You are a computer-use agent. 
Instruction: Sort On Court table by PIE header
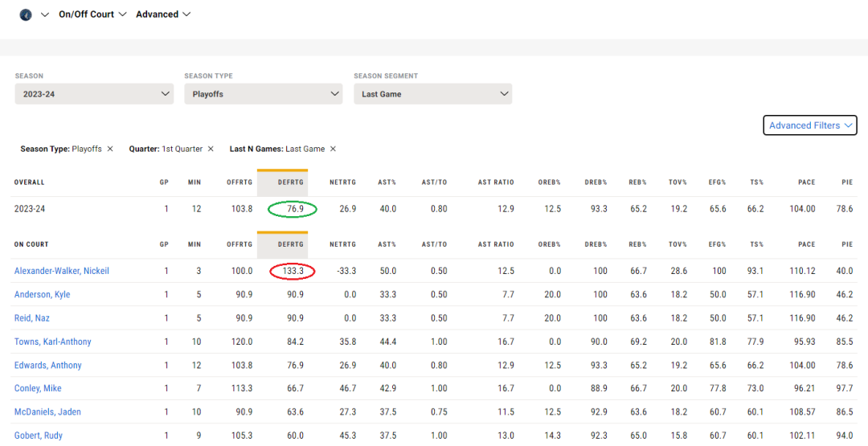tap(848, 244)
